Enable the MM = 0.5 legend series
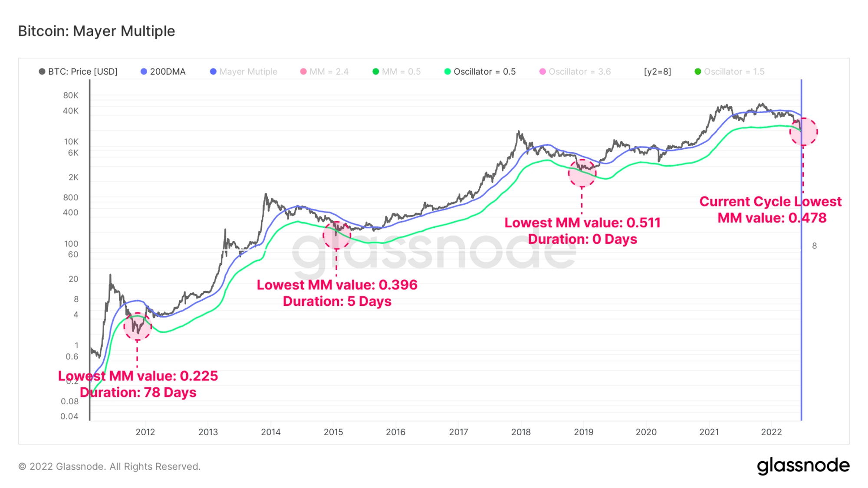 397,72
